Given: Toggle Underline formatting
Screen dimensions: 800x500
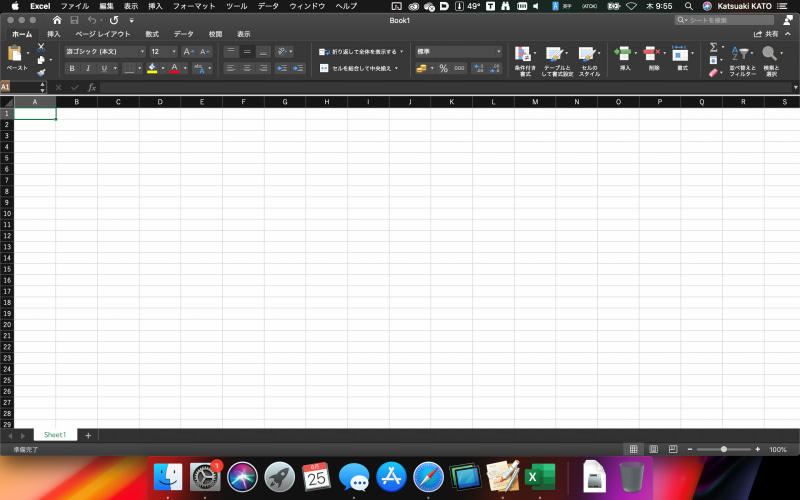Looking at the screenshot, I should coord(104,68).
